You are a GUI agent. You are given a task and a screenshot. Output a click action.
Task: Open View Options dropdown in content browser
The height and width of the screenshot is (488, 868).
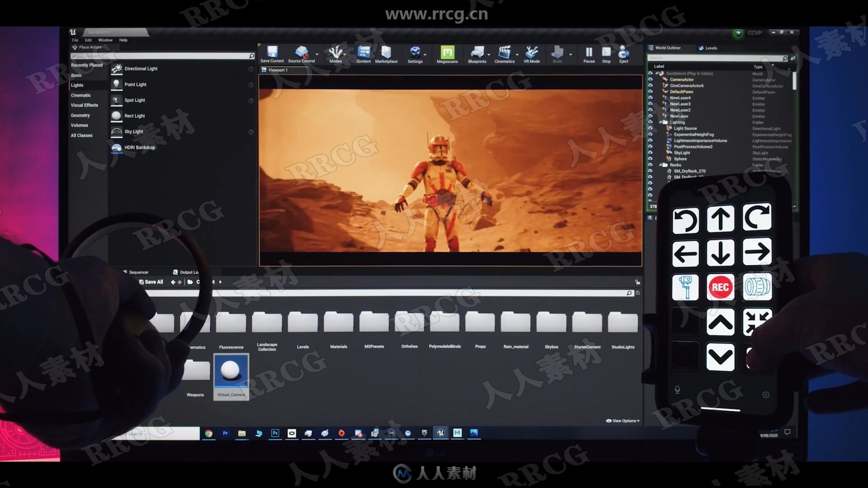tap(623, 421)
